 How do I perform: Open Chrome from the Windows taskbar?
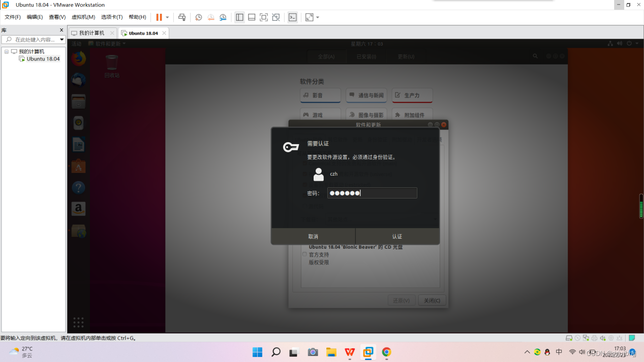tap(386, 352)
